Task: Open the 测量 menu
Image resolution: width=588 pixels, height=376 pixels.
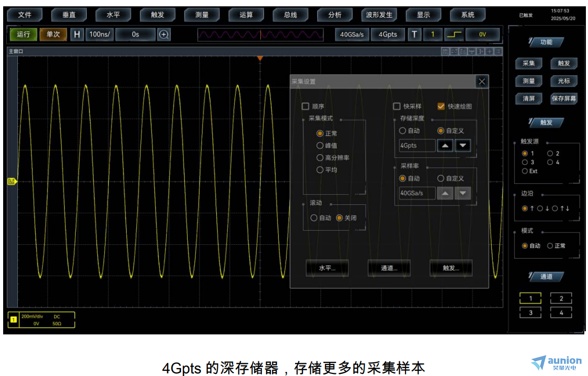Action: point(202,15)
